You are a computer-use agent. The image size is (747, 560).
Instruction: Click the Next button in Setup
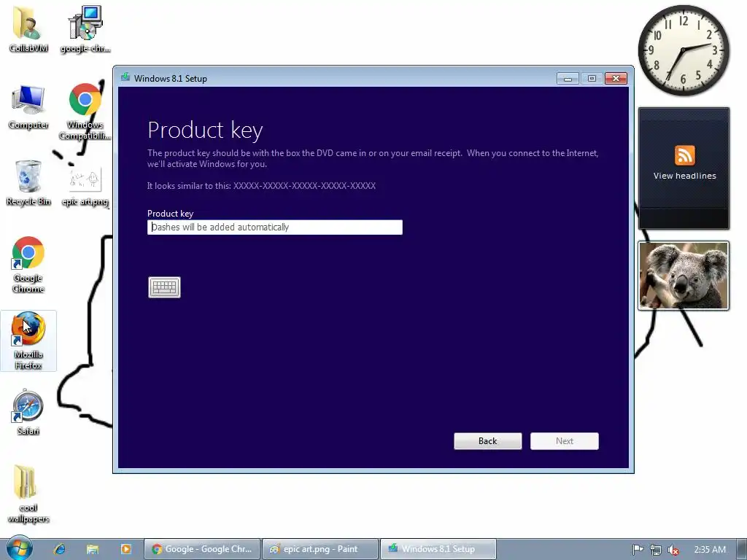[565, 441]
